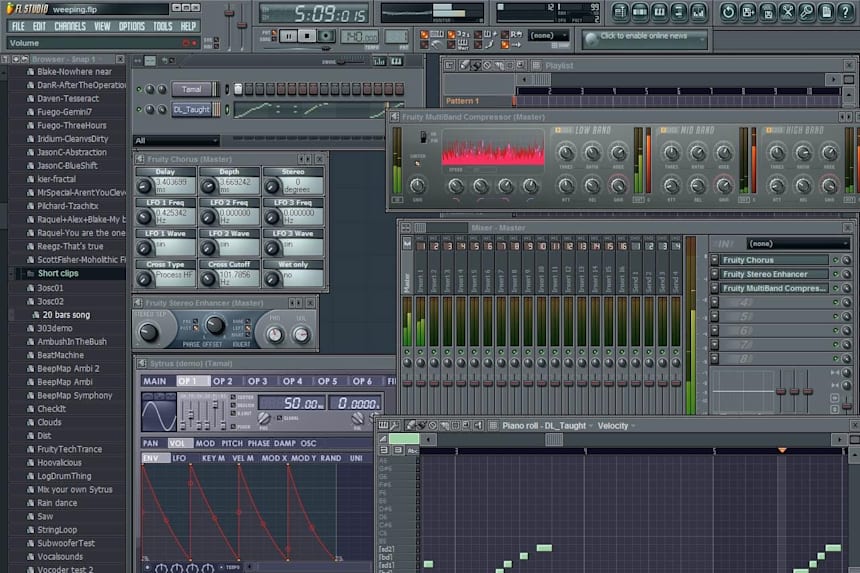
Task: Click the Sytrus plugin options icon
Action: click(x=141, y=363)
